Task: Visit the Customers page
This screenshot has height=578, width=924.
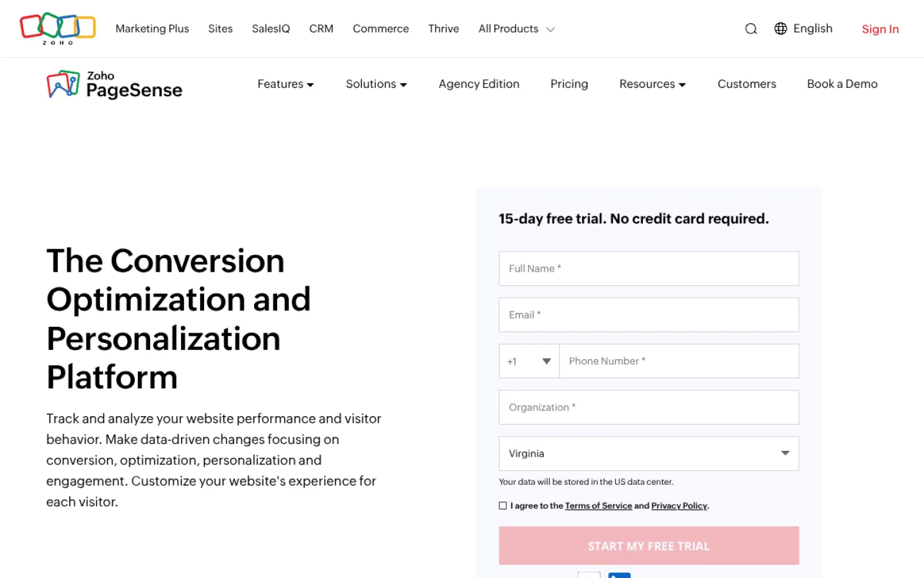Action: (x=747, y=84)
